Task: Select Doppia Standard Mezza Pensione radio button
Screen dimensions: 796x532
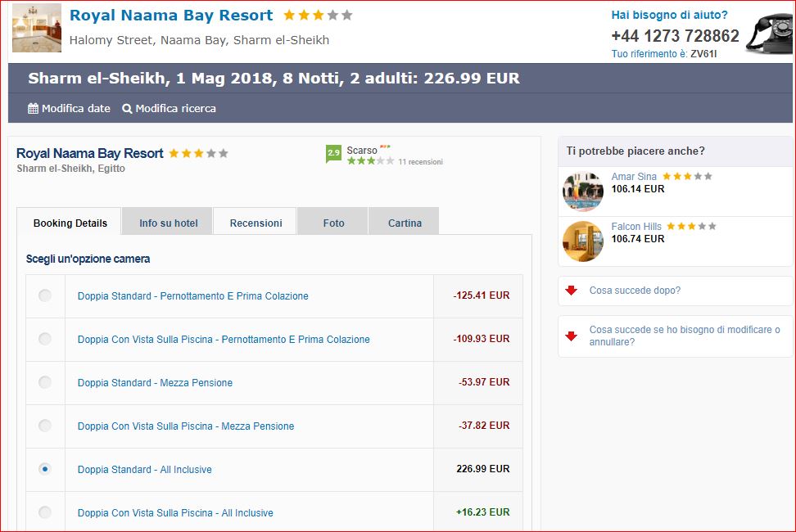Action: (x=45, y=382)
